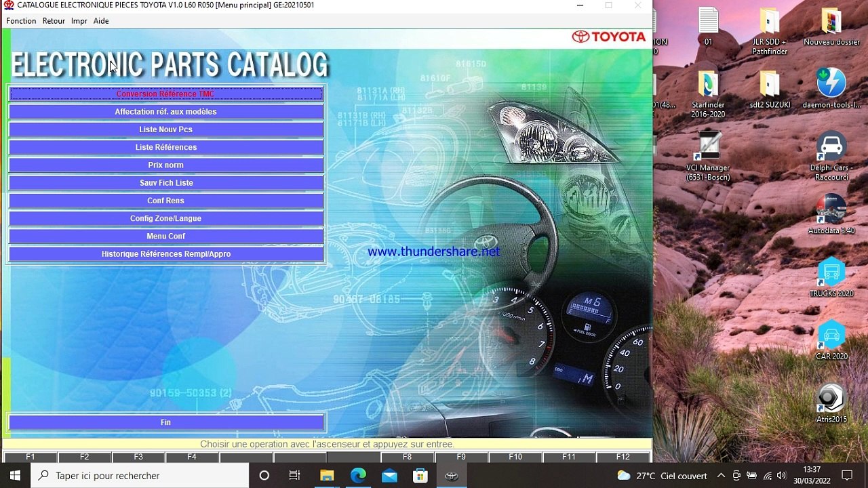Open Historique Références Rempl/Appro
This screenshot has width=868, height=488.
(x=166, y=254)
